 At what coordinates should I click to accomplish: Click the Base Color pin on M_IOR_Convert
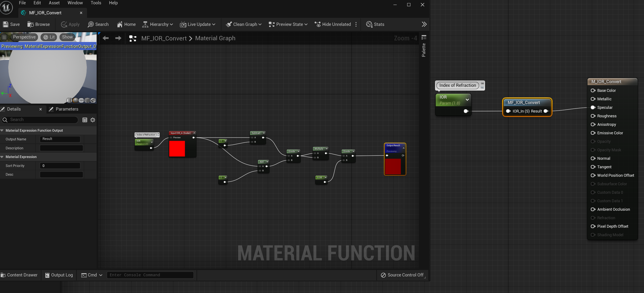coord(593,90)
